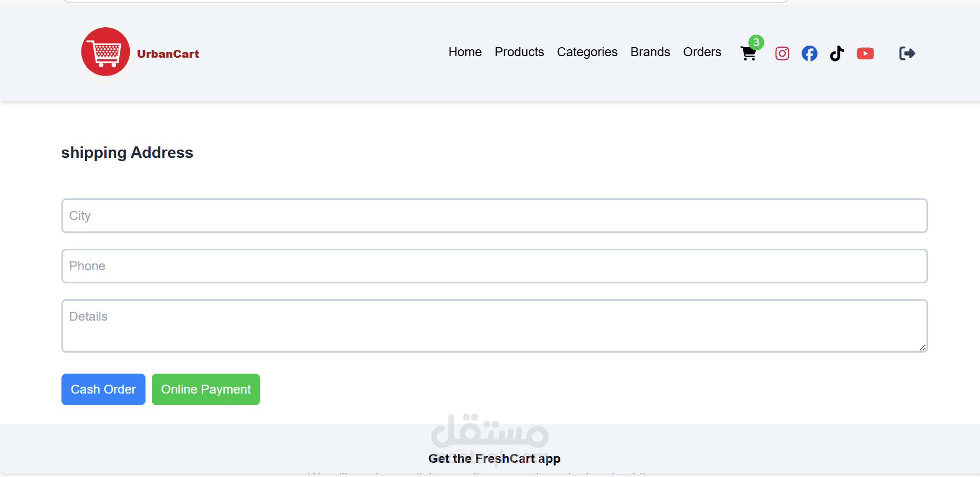
Task: Select the Details text area
Action: click(x=494, y=325)
